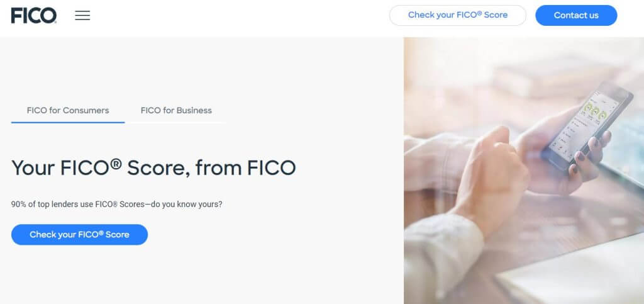Screen dimensions: 644x304
Task: Switch to the FICO for Business tab
Action: pos(176,110)
